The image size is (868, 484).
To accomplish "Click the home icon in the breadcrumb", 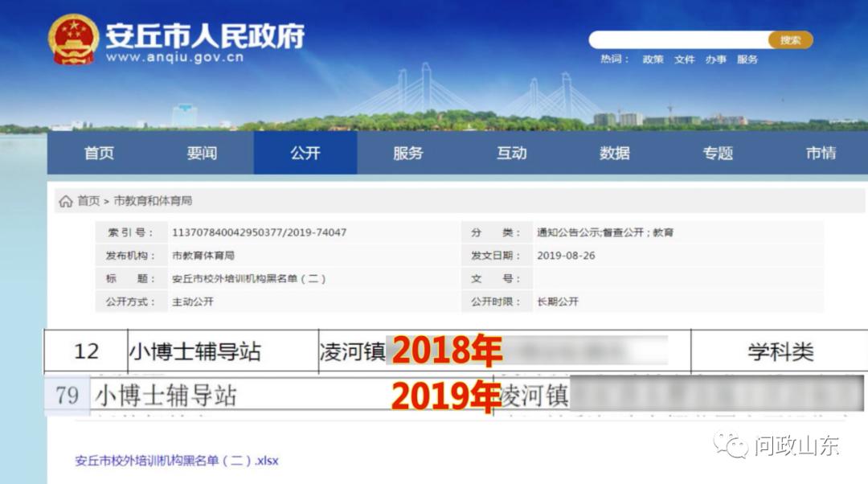I will click(66, 202).
